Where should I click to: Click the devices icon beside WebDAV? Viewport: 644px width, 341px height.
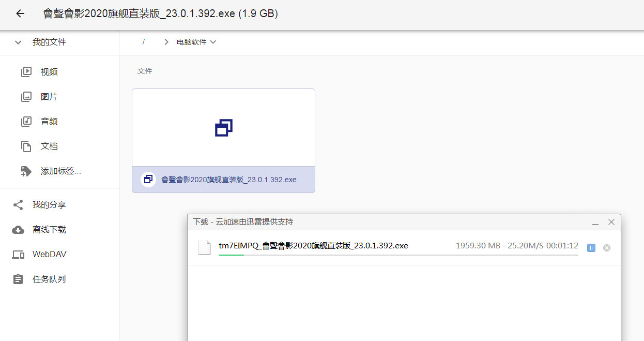pyautogui.click(x=18, y=255)
